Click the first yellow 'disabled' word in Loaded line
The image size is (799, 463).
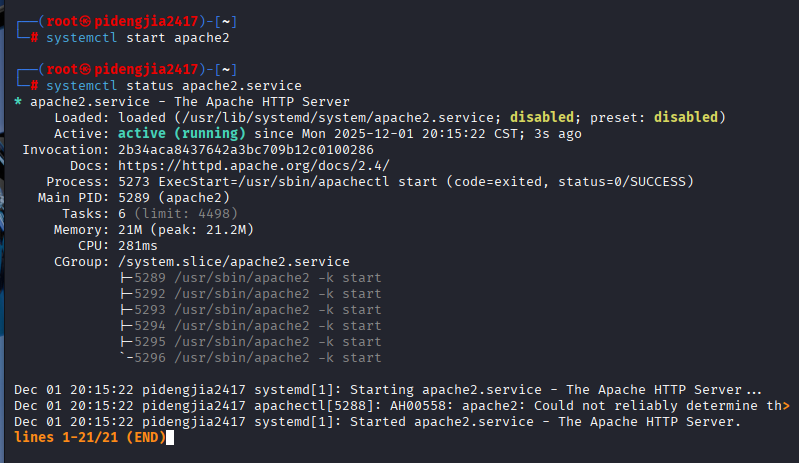click(x=549, y=117)
